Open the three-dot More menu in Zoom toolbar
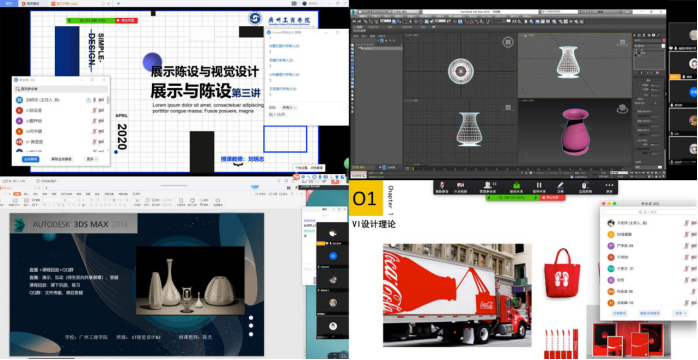The height and width of the screenshot is (360, 698). pos(609,186)
